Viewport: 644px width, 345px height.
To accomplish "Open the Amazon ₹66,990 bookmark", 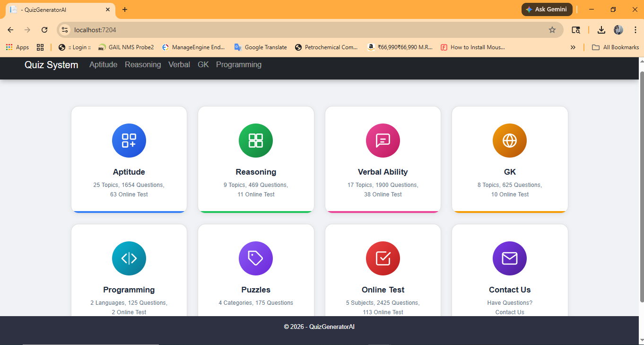I will click(x=400, y=47).
